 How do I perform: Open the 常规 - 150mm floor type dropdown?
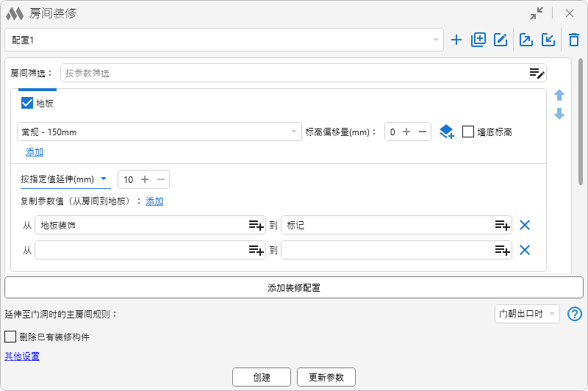coord(293,132)
